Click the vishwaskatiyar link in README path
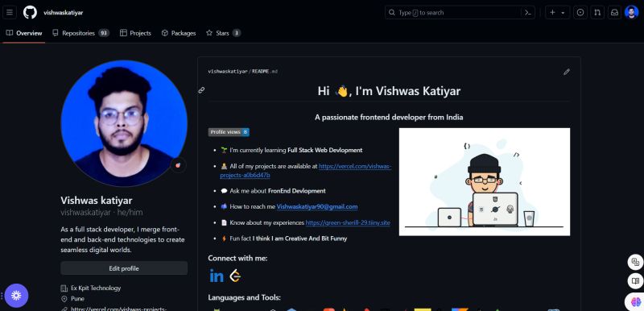This screenshot has height=311, width=644. [x=228, y=72]
